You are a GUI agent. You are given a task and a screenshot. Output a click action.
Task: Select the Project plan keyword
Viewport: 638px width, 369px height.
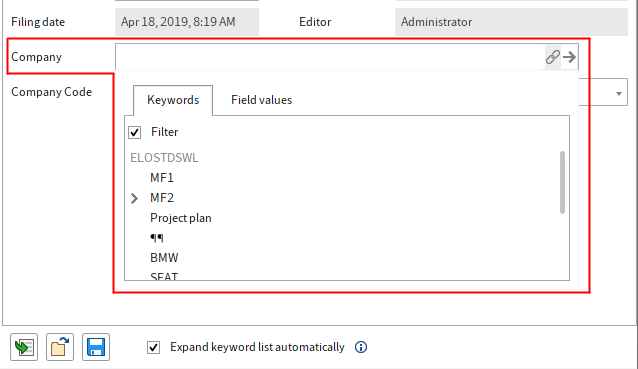[x=181, y=218]
